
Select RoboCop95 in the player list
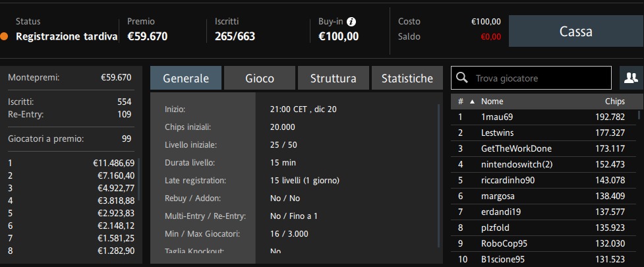544,243
